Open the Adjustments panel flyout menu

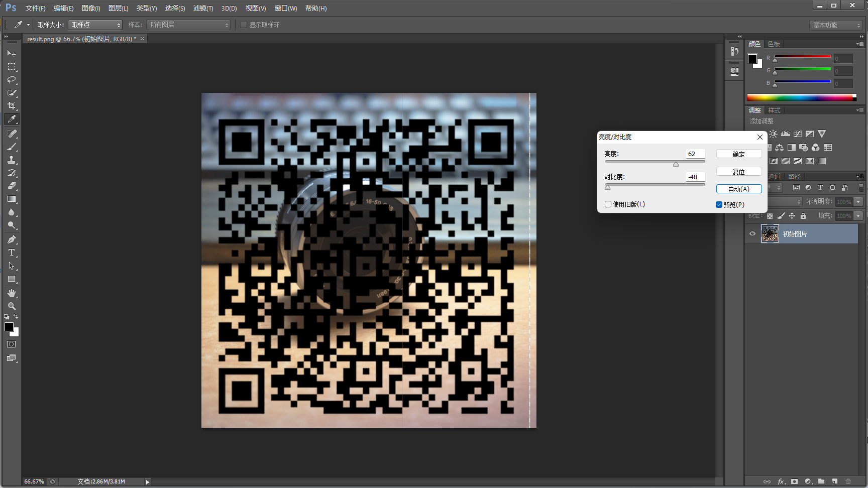(x=860, y=110)
